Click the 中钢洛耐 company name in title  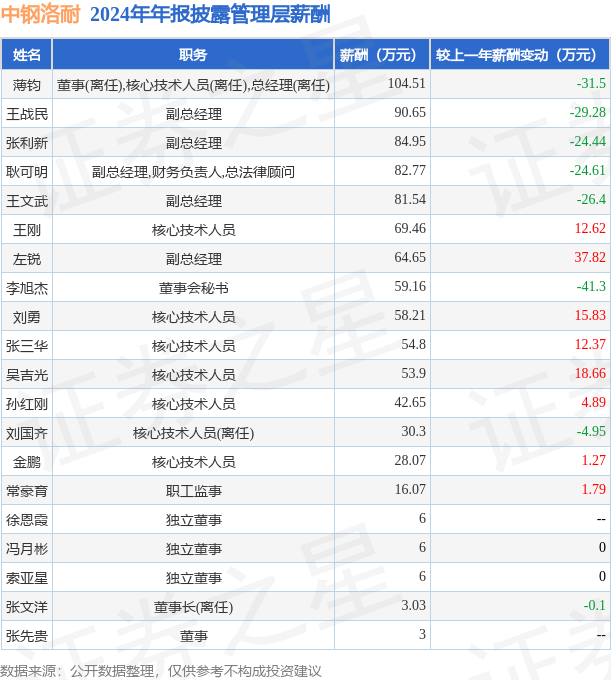point(40,14)
